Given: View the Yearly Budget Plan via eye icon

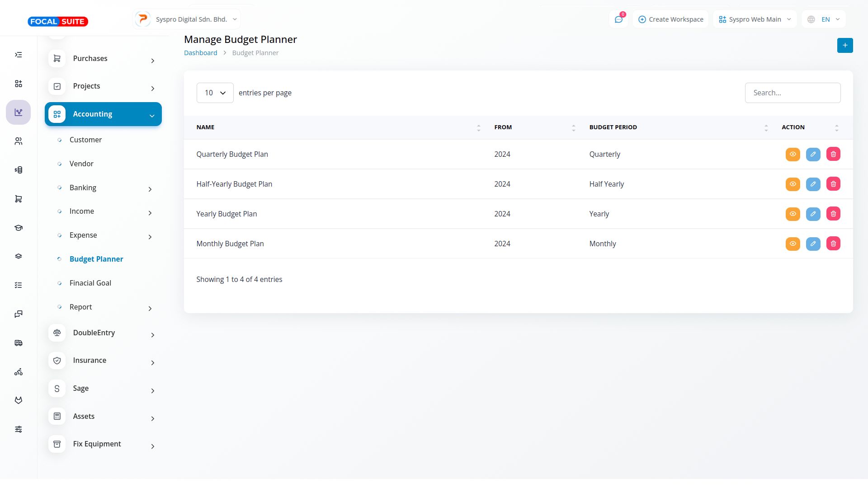Looking at the screenshot, I should [x=793, y=214].
